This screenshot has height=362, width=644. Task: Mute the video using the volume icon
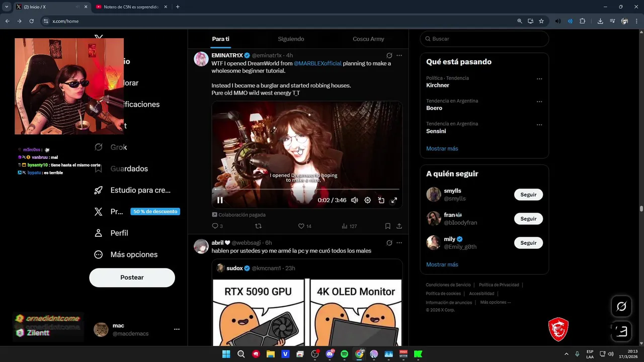355,200
